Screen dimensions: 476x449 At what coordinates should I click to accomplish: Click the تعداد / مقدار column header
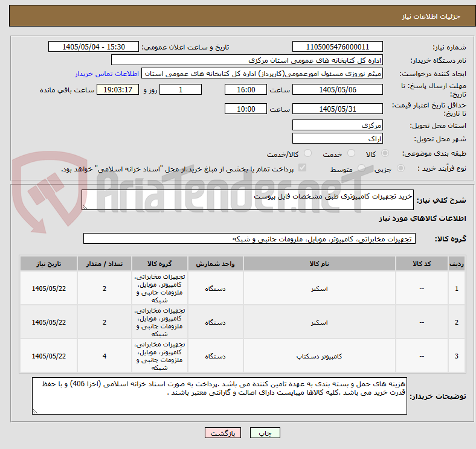coord(105,264)
